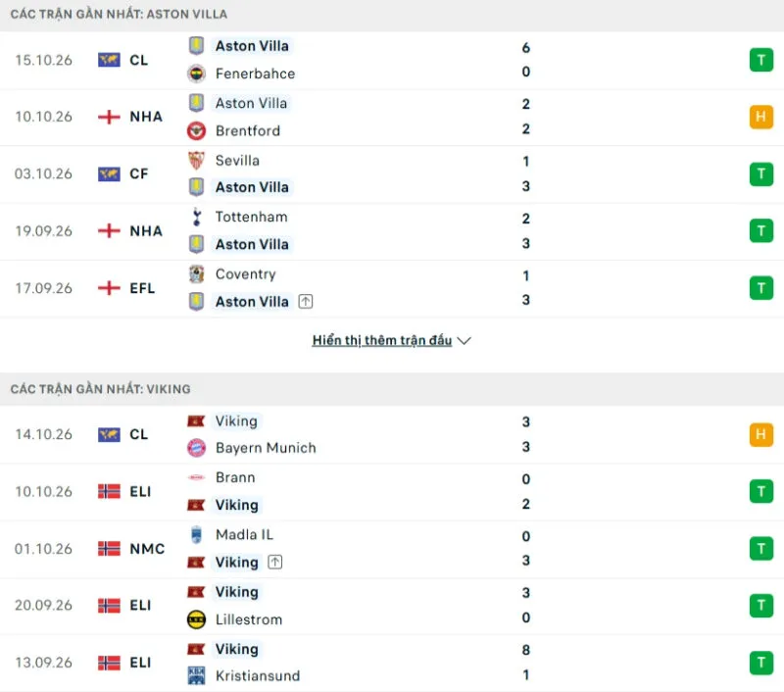The image size is (784, 692).
Task: Click the Kristiansund club crest icon
Action: [196, 675]
